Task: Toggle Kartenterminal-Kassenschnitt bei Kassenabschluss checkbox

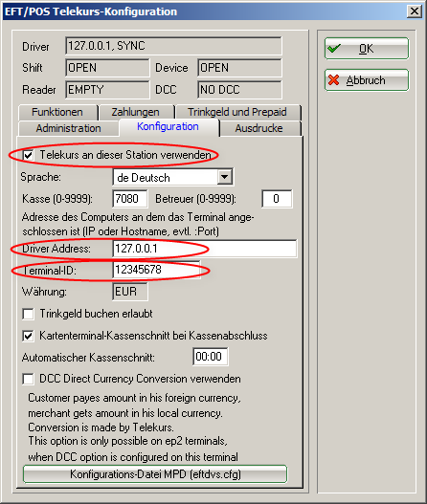Action: [28, 337]
